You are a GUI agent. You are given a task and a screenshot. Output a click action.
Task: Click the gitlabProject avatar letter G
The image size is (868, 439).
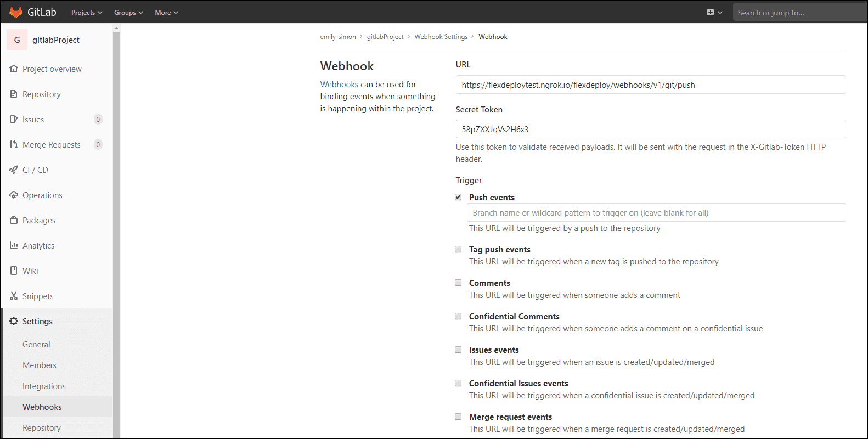pos(17,40)
